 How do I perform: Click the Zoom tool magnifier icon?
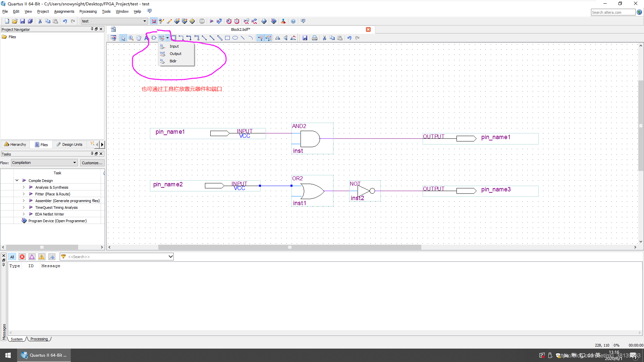point(131,38)
